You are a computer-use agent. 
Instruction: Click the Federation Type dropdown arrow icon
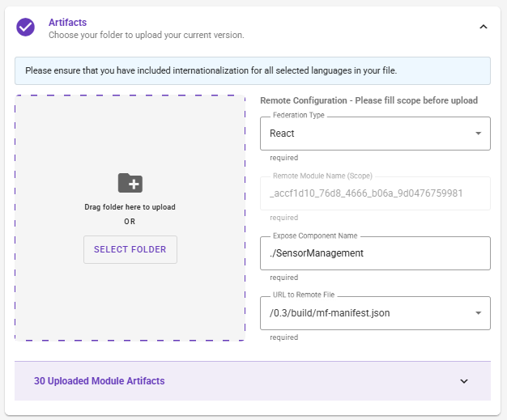point(478,133)
